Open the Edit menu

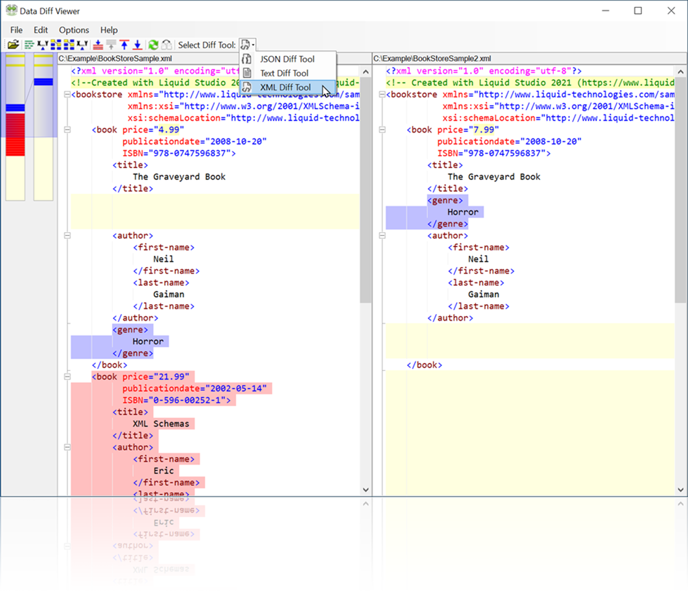pyautogui.click(x=41, y=30)
